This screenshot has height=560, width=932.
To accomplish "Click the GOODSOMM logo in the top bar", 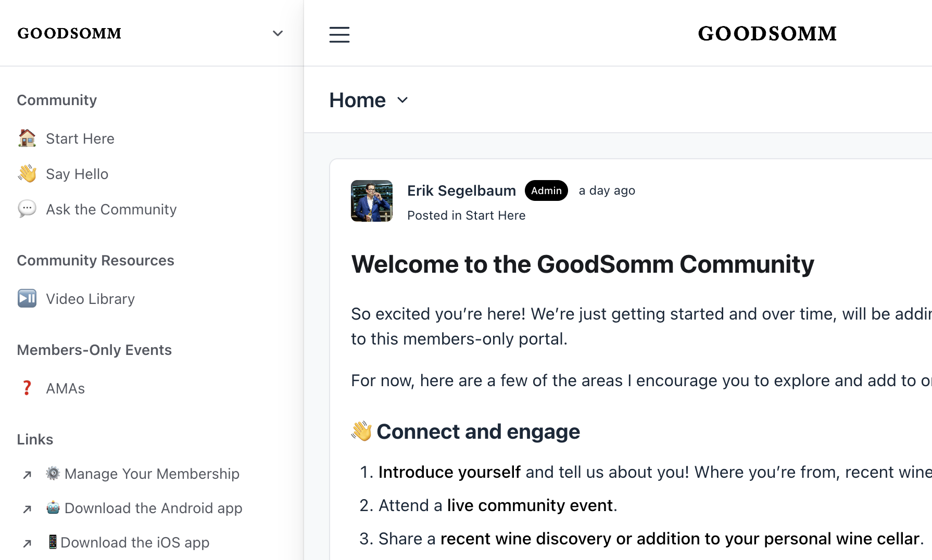I will tap(767, 33).
